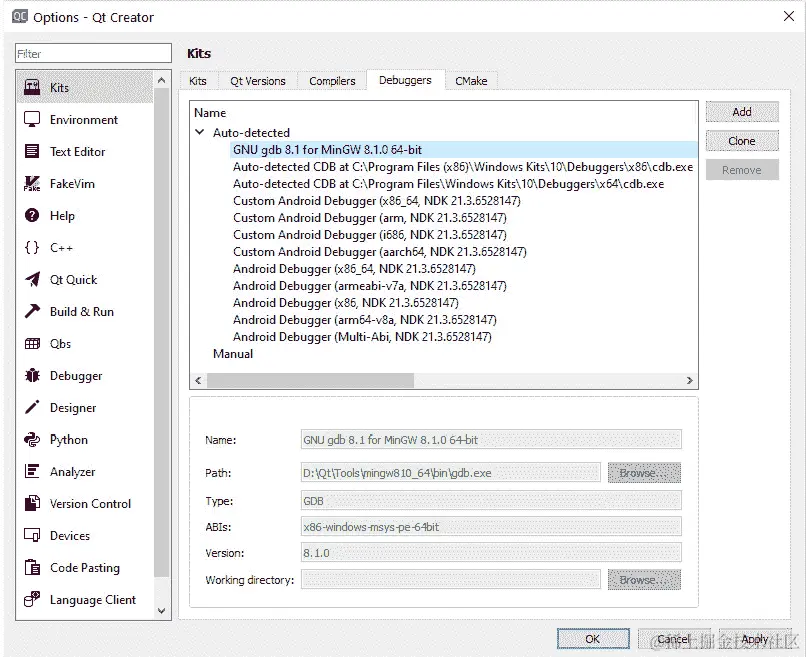Select the C++ braces icon

[32, 247]
